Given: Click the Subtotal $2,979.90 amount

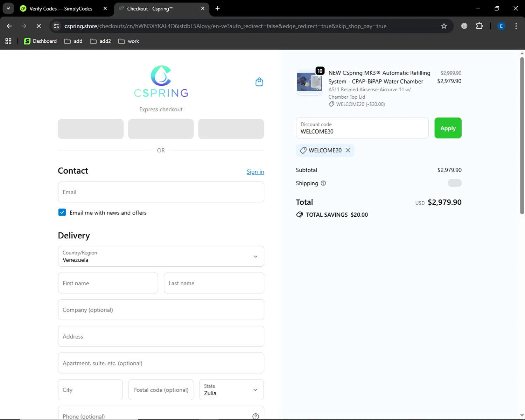Looking at the screenshot, I should (449, 170).
